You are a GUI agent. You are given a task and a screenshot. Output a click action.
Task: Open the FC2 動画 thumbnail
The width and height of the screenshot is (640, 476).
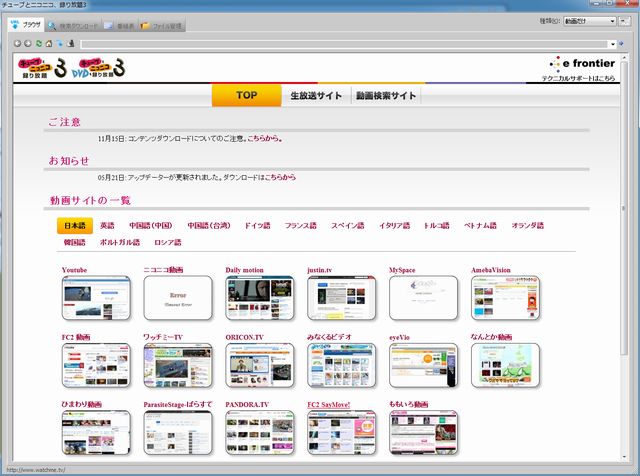[96, 365]
